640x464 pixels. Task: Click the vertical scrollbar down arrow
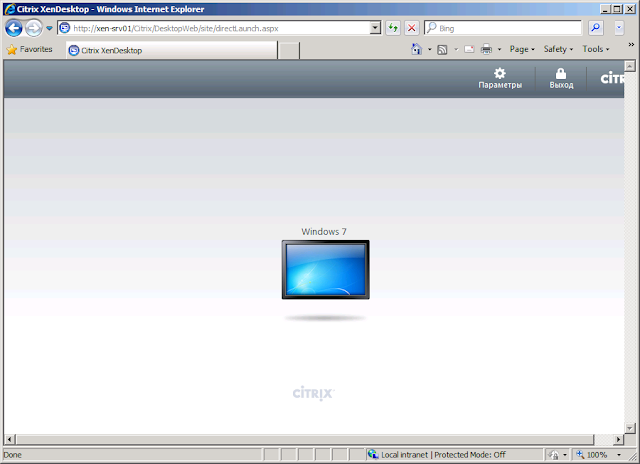pos(630,428)
